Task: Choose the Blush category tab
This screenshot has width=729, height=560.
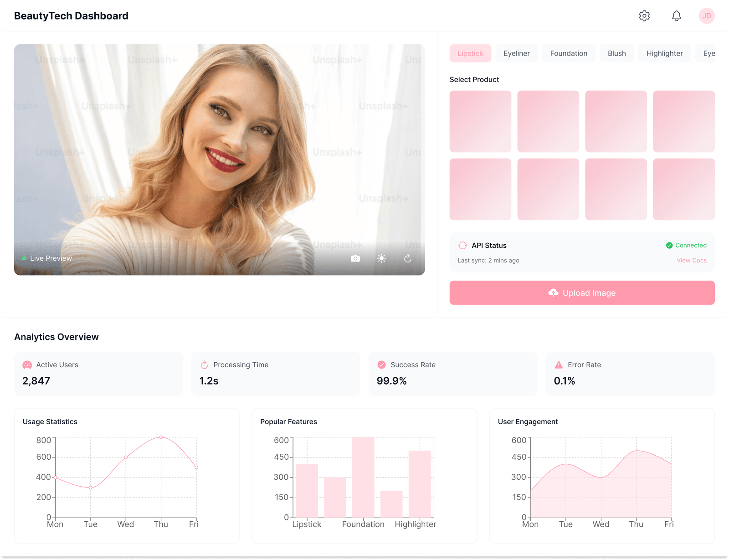Action: 616,53
